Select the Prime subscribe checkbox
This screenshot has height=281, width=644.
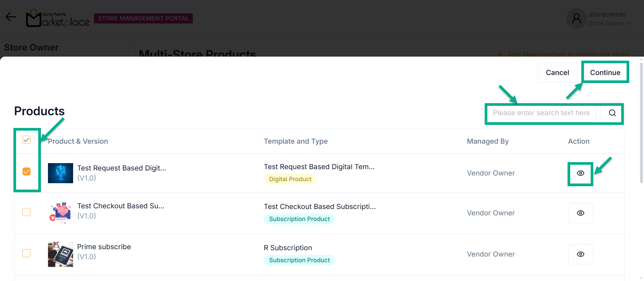(26, 253)
